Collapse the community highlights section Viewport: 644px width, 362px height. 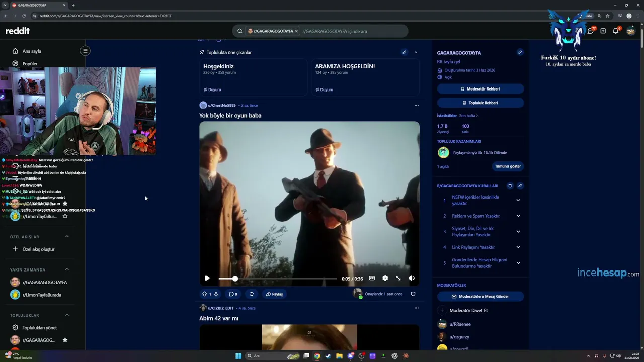[416, 52]
